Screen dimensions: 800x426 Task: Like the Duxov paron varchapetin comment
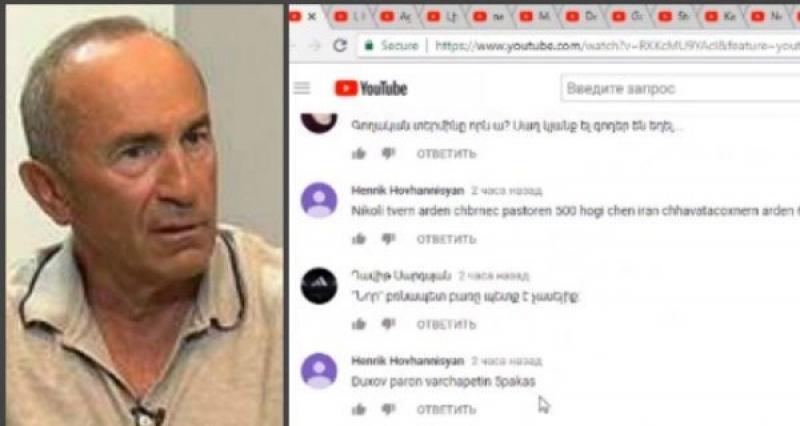(359, 409)
